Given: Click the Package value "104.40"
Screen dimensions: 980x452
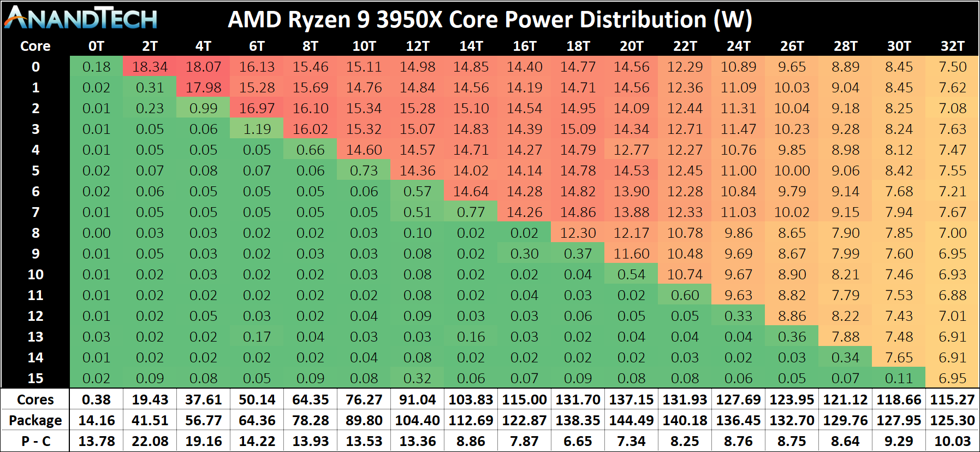Looking at the screenshot, I should [418, 420].
